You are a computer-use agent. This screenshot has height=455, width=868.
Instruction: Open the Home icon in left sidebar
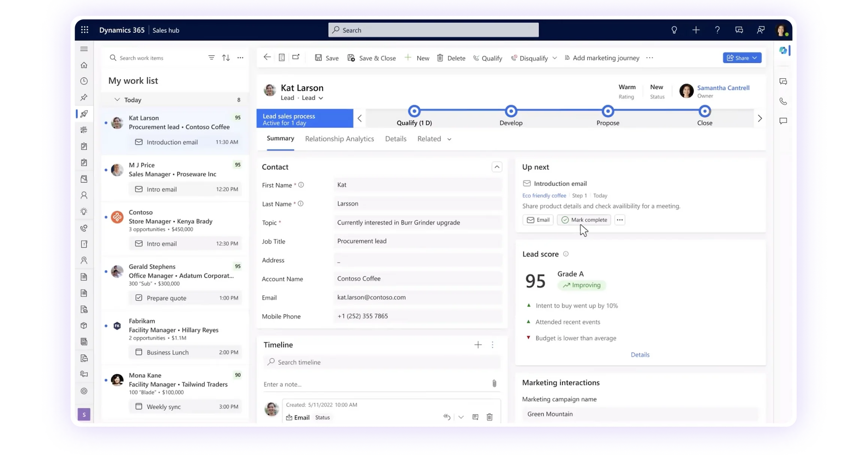point(84,65)
